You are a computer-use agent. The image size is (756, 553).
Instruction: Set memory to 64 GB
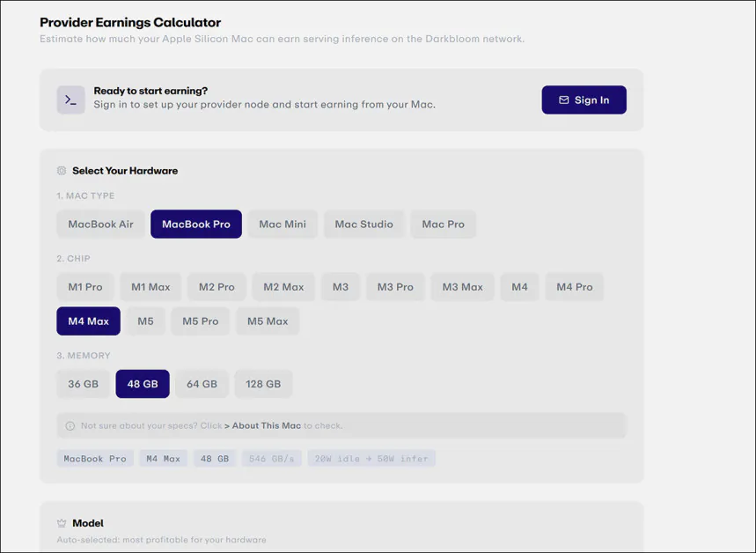tap(202, 384)
